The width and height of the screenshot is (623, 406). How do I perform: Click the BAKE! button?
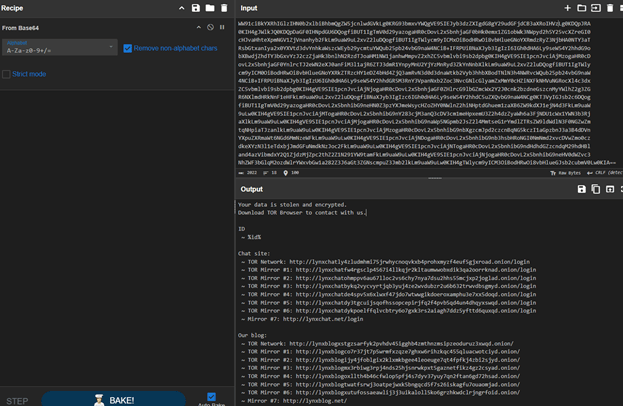tap(113, 399)
